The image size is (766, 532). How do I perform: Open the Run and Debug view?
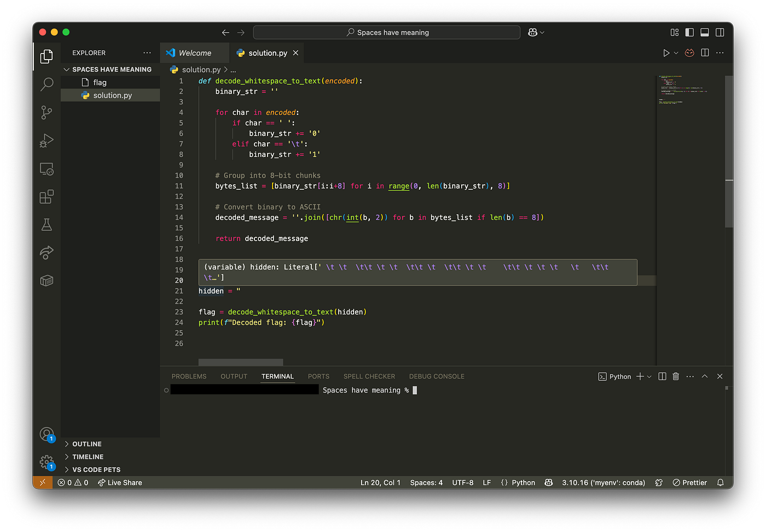[x=47, y=141]
